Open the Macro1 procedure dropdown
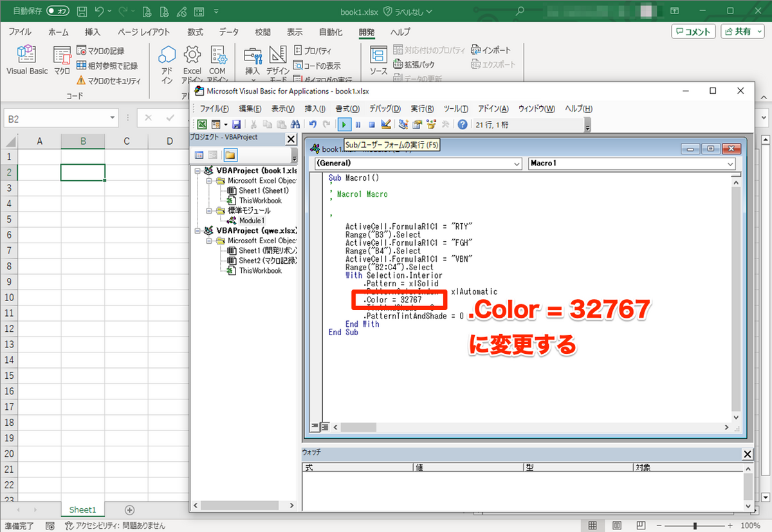Screen dimensions: 772x532 click(730, 164)
